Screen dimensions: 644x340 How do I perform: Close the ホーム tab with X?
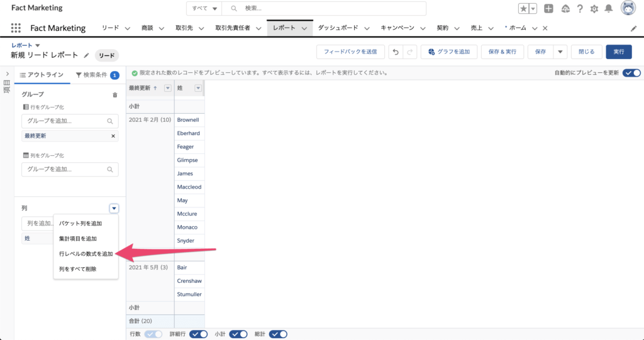(x=545, y=28)
